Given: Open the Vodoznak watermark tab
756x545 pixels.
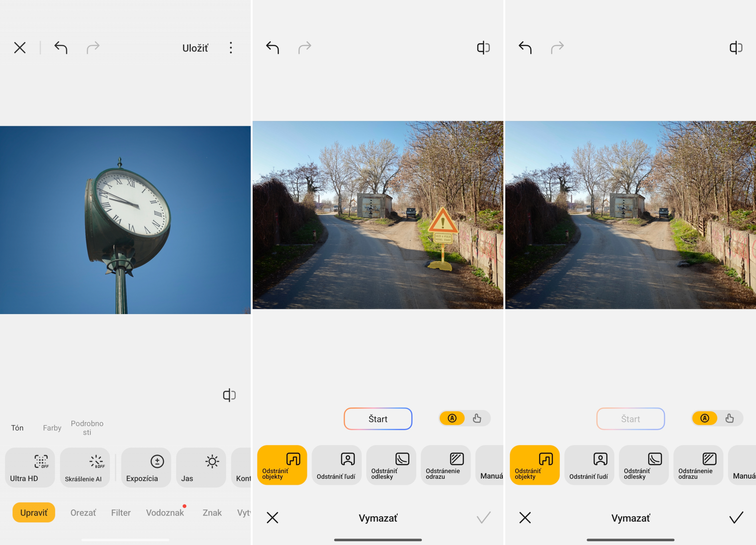Looking at the screenshot, I should click(x=165, y=513).
